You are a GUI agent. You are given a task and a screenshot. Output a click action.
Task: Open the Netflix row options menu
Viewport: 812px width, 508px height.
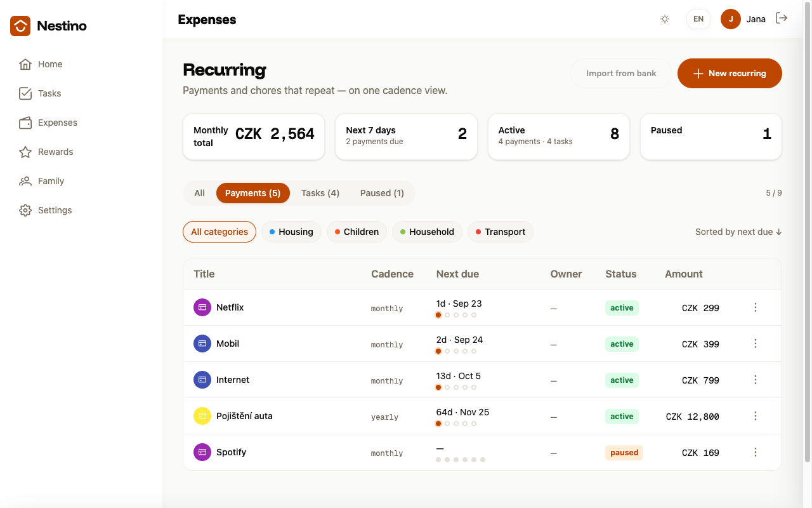(756, 307)
